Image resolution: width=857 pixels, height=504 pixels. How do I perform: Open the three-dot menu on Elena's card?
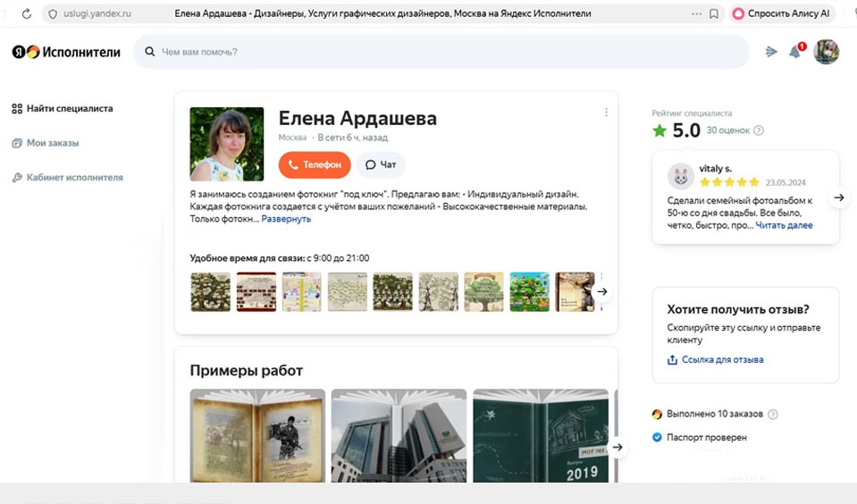tap(606, 112)
